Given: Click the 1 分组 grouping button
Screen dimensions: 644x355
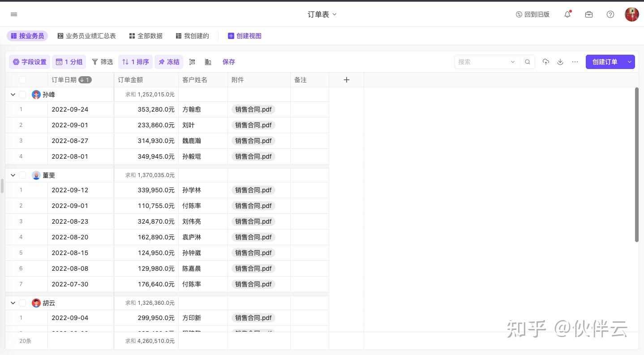Looking at the screenshot, I should [69, 62].
